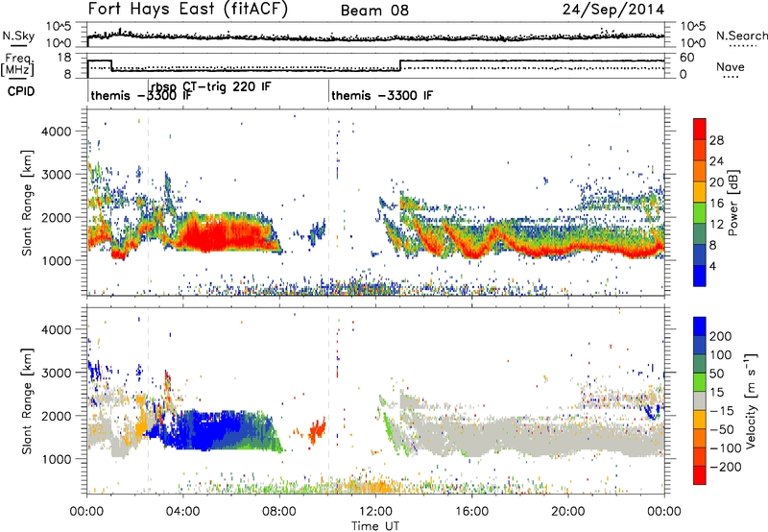The width and height of the screenshot is (768, 532).
Task: Pick the grey segment of velocity colour bar
Action: (700, 400)
